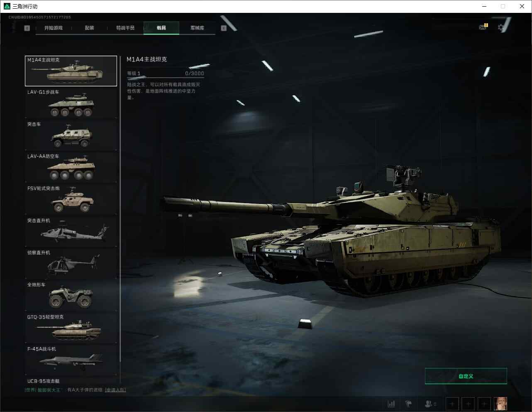Click the first empty squad slot plus

452,404
